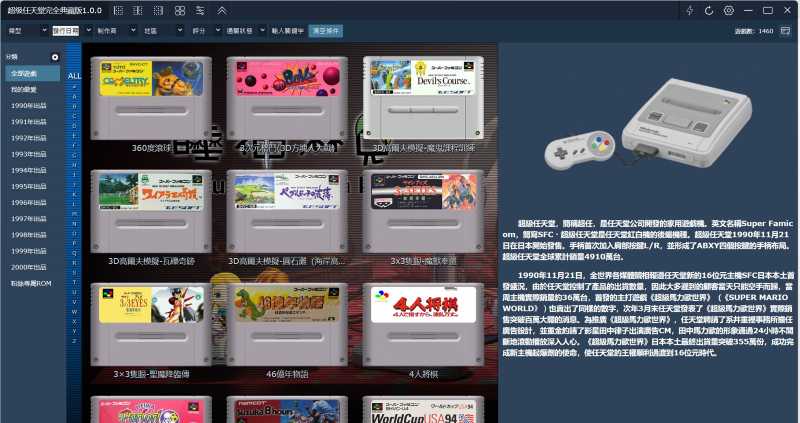Select the second list-grid layout icon

click(x=138, y=11)
